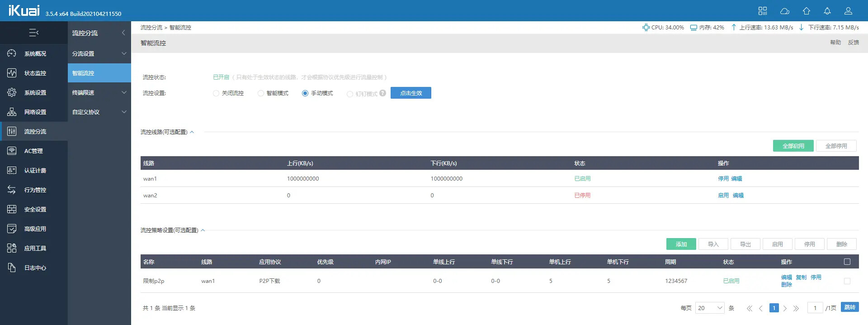Open 行为管控 in sidebar
Image resolution: width=868 pixels, height=325 pixels.
click(34, 190)
